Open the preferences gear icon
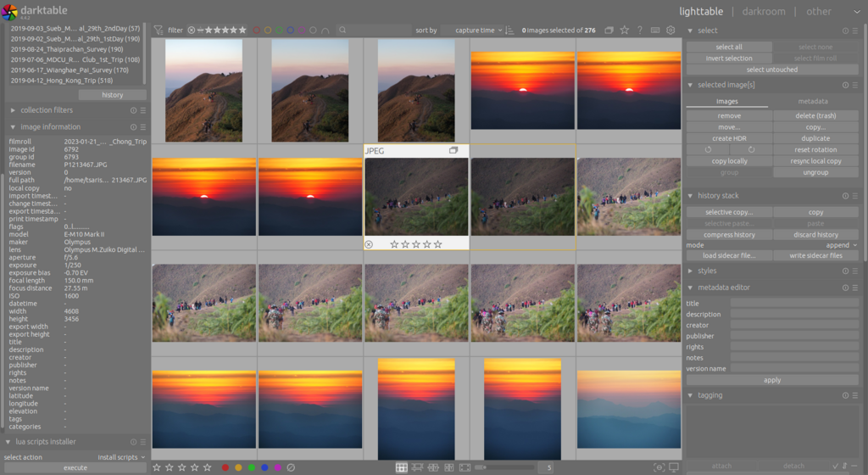Viewport: 868px width, 475px height. click(670, 31)
